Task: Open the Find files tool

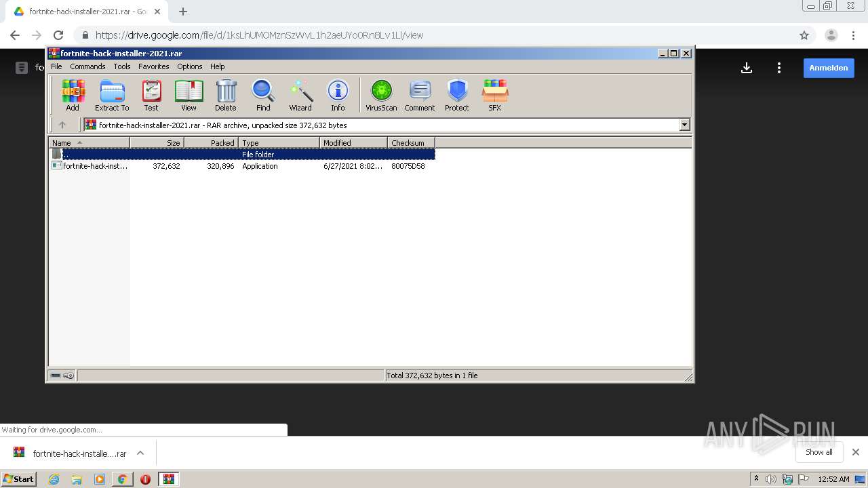Action: pos(263,95)
